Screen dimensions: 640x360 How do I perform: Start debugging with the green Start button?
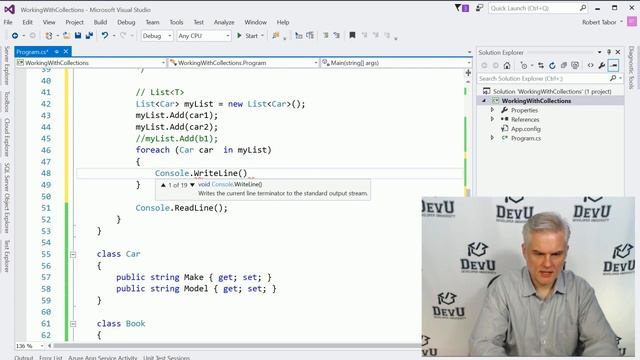tap(247, 36)
